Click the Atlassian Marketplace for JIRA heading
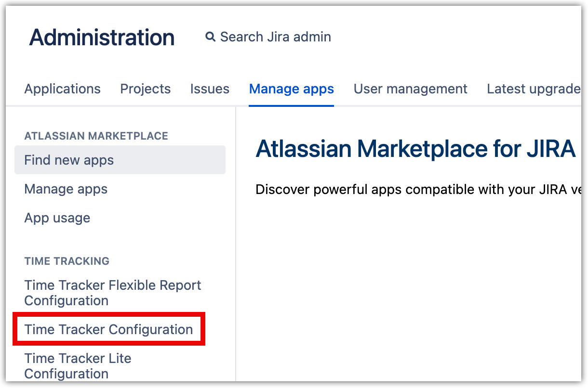The width and height of the screenshot is (588, 388). click(x=415, y=149)
